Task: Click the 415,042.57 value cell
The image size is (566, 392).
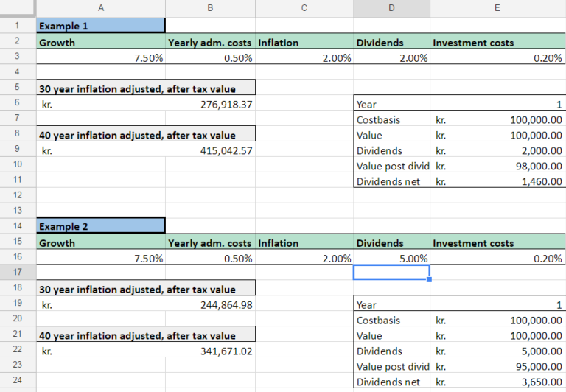Action: pos(210,150)
